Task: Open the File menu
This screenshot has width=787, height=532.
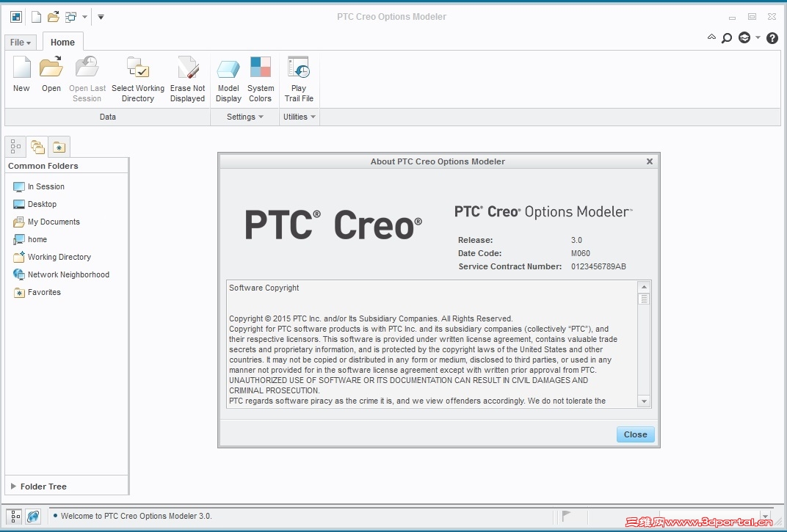Action: 21,43
